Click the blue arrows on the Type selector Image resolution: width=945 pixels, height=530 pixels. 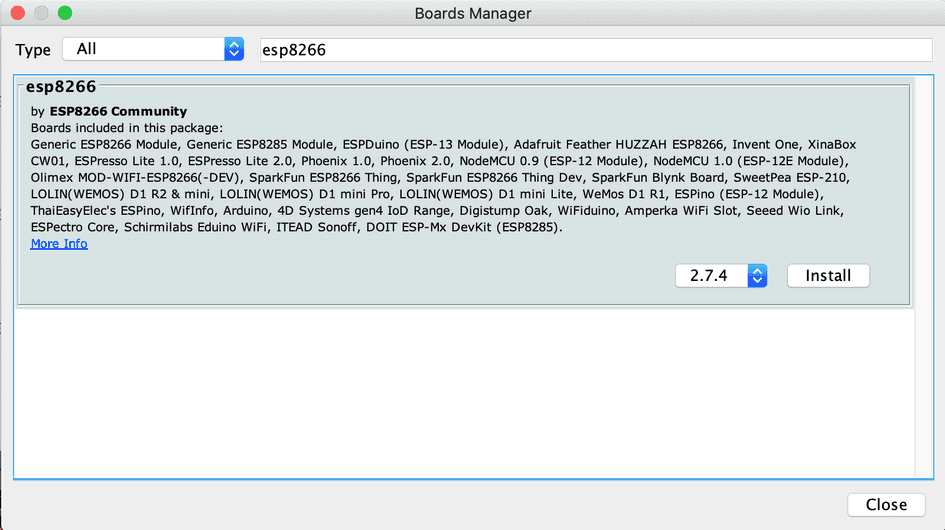click(234, 49)
